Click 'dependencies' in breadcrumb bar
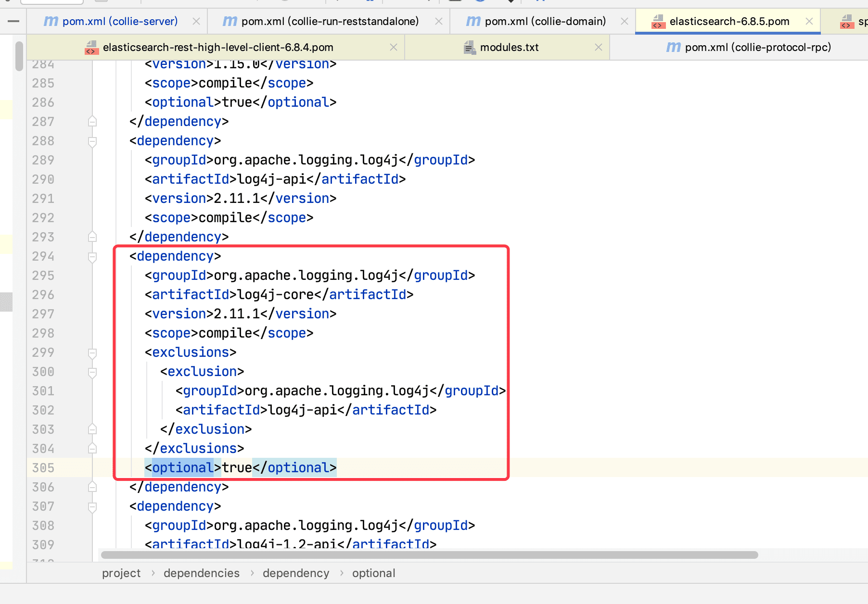Image resolution: width=868 pixels, height=604 pixels. coord(202,573)
